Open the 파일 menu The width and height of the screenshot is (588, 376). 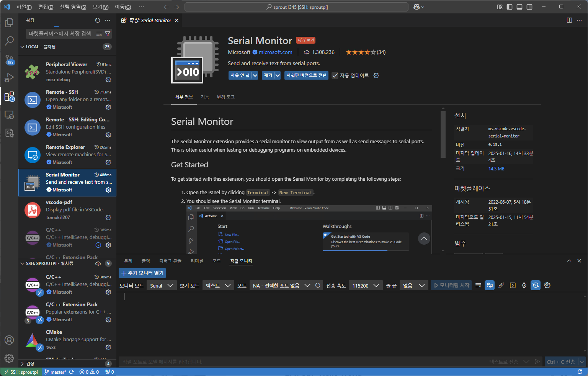[24, 7]
